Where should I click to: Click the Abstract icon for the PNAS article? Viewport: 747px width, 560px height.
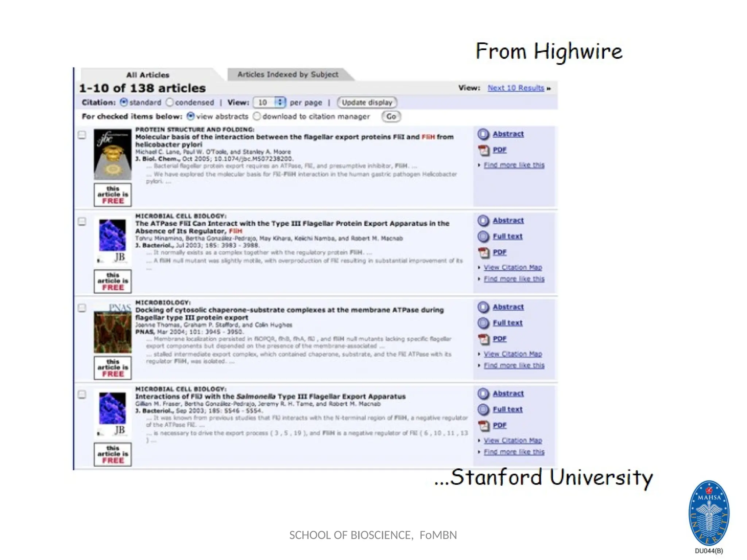point(483,307)
